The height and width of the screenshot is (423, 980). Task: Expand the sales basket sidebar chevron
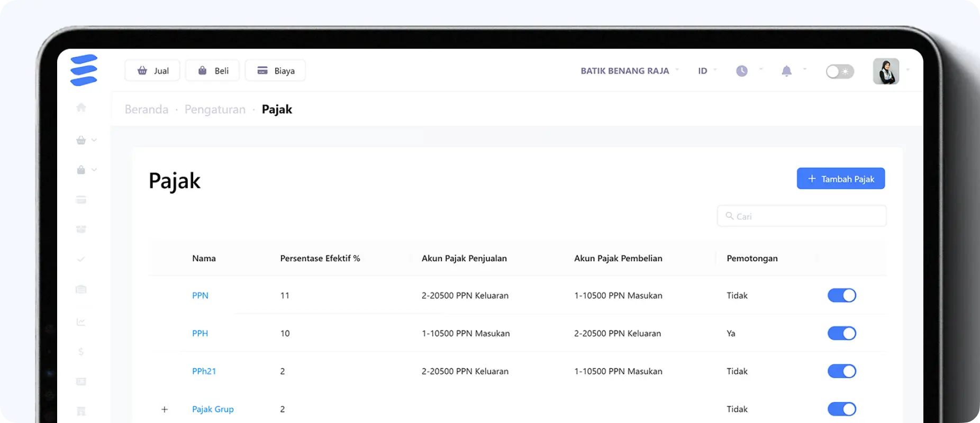click(x=94, y=140)
